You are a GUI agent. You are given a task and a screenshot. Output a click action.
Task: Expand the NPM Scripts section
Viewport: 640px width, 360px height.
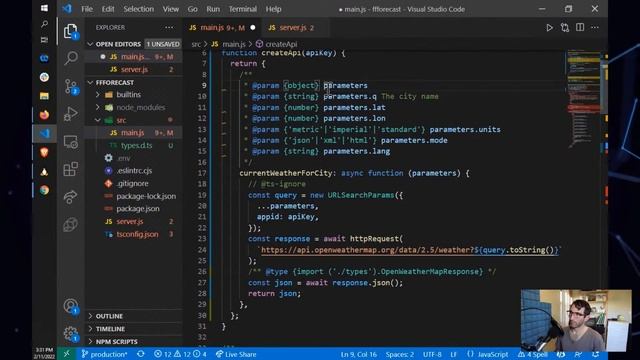pos(134,341)
